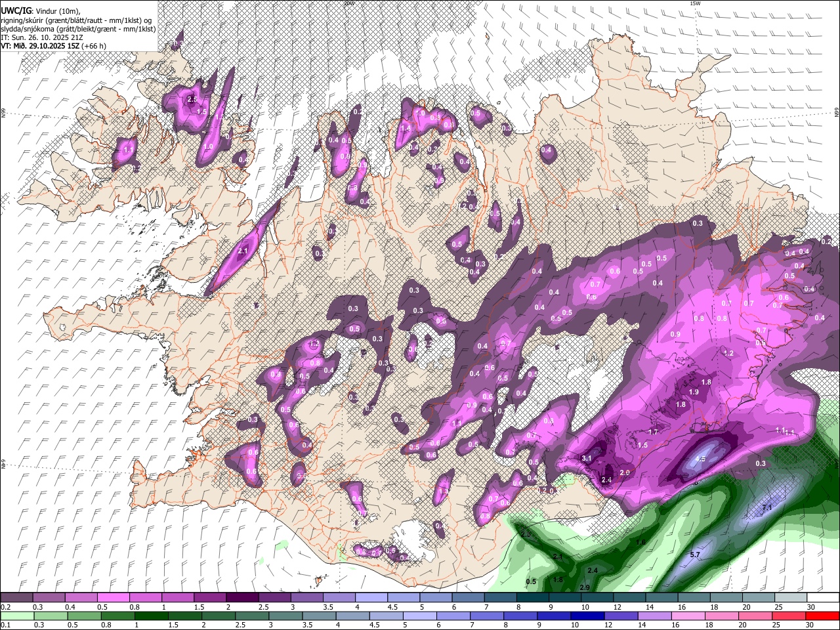Click the 5.7 rain value on the map
The width and height of the screenshot is (840, 630).
(x=695, y=555)
